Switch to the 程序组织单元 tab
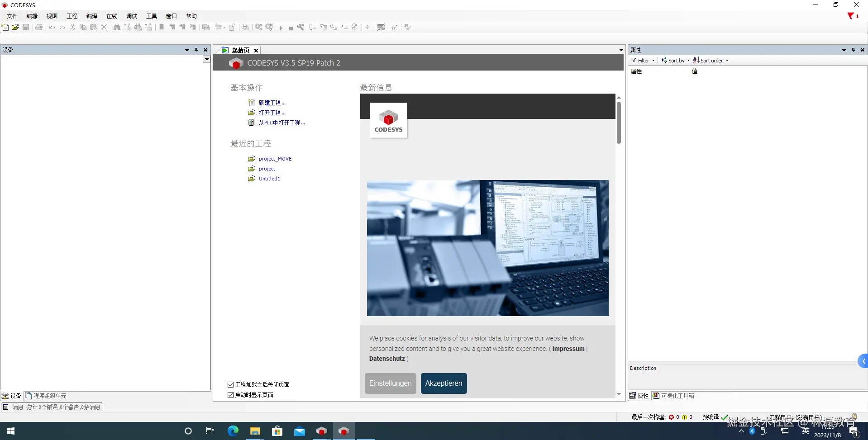 point(46,396)
